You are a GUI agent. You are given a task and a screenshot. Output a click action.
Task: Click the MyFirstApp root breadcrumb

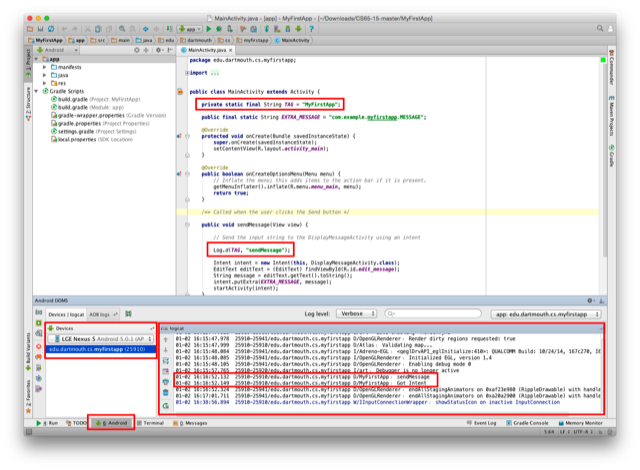tap(46, 40)
